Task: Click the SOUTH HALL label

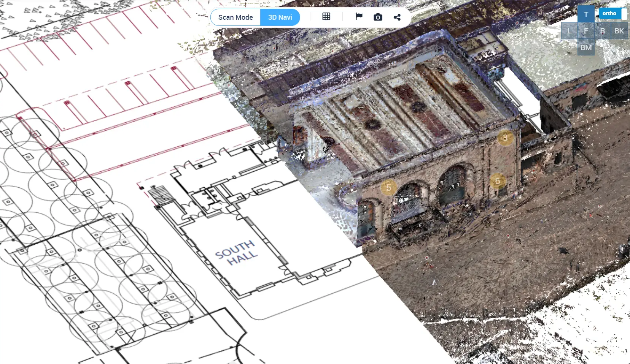Action: pyautogui.click(x=237, y=253)
